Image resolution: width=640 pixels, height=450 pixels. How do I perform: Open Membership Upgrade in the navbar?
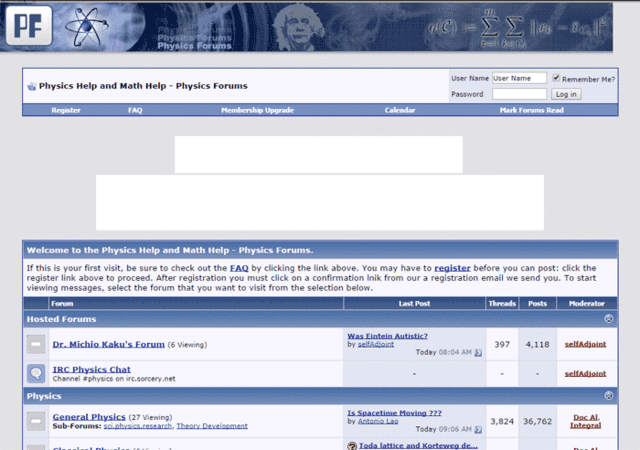pos(257,110)
